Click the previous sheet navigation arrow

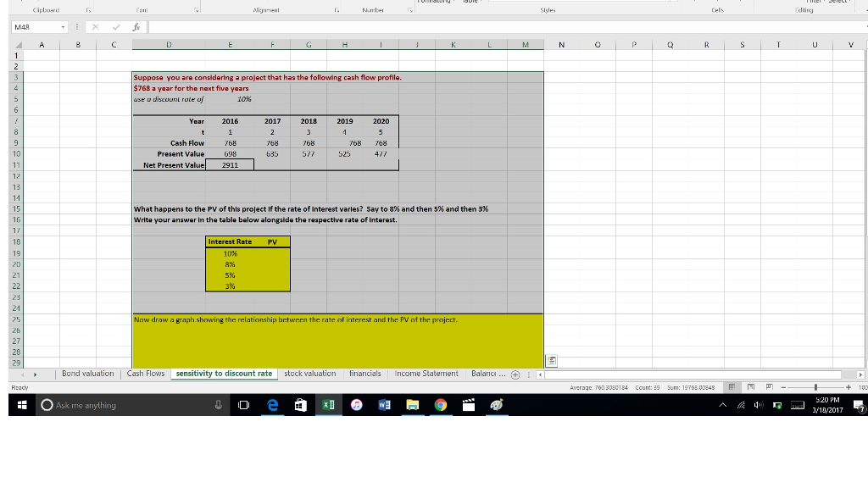click(x=23, y=372)
